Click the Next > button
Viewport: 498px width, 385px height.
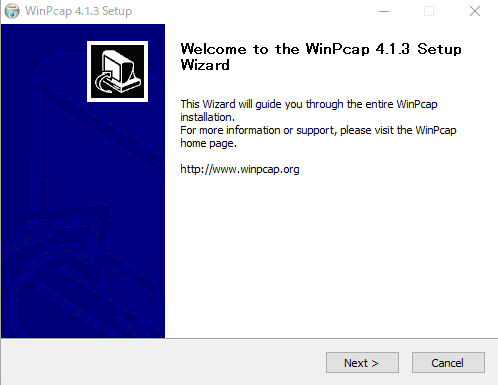pyautogui.click(x=362, y=363)
